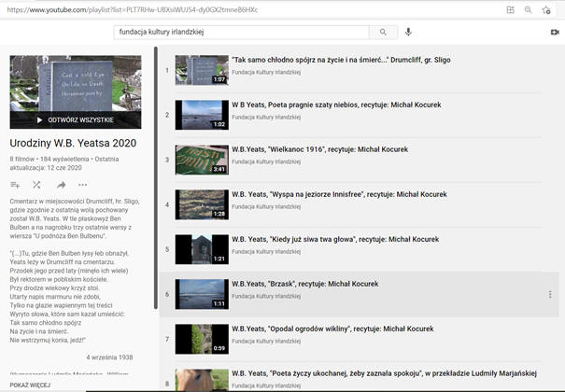Viewport: 565px width, 392px height.
Task: Click the browser address bar URL
Action: [133, 10]
